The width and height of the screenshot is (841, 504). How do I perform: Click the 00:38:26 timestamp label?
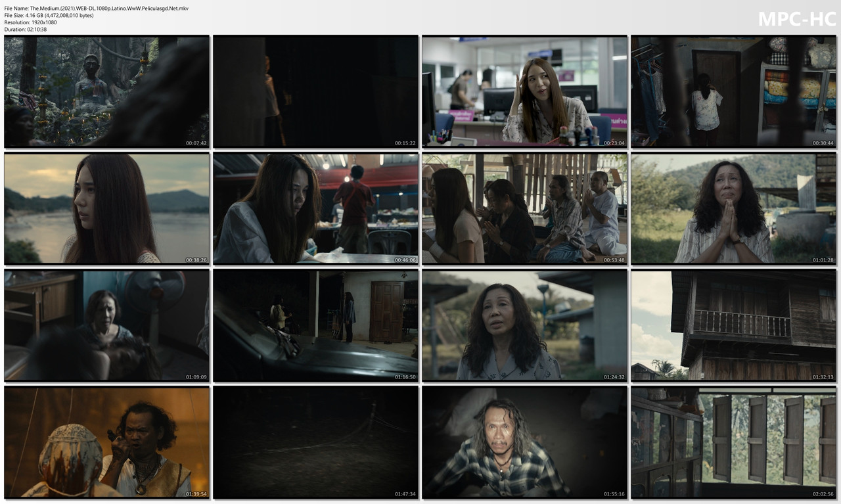(196, 260)
